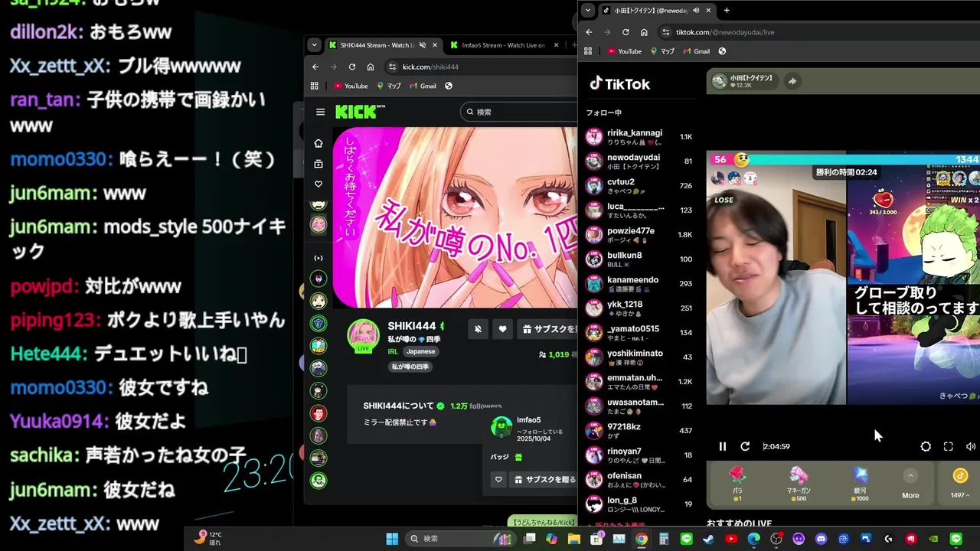This screenshot has height=551, width=980.
Task: Open the Kick hamburger menu
Action: (x=320, y=112)
